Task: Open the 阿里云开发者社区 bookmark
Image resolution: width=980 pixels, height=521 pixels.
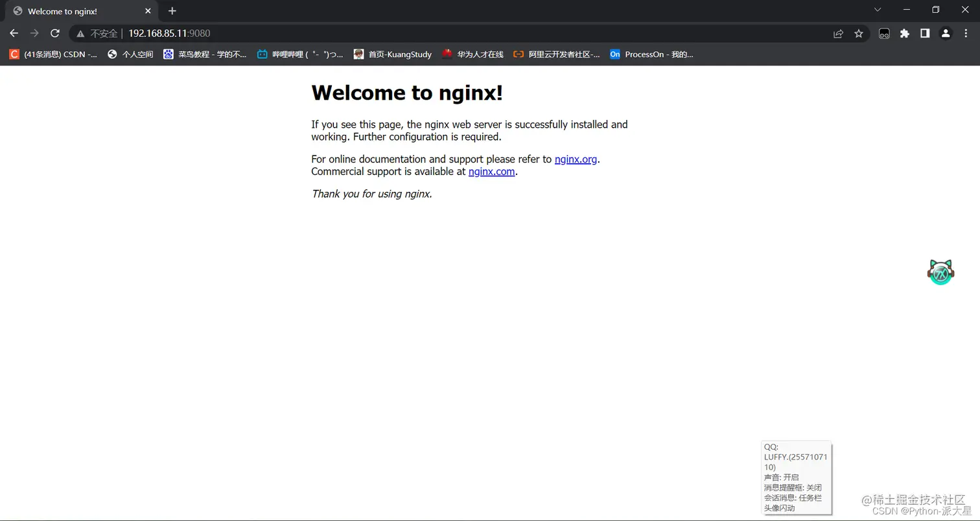Action: pos(557,54)
